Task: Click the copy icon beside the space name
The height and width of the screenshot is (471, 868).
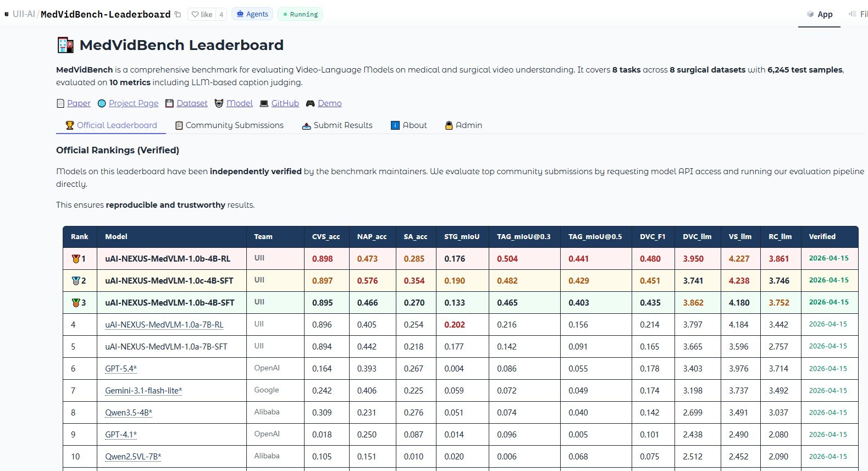Action: point(178,14)
